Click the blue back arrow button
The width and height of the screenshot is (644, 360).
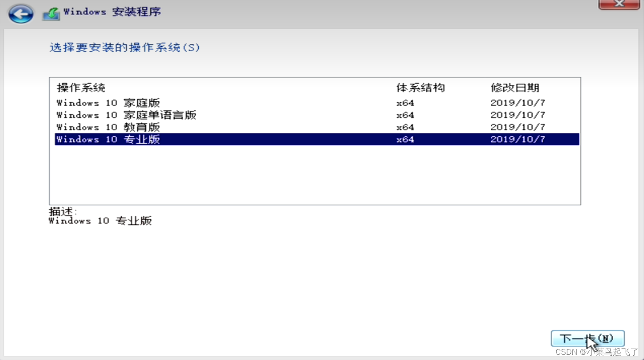click(20, 13)
